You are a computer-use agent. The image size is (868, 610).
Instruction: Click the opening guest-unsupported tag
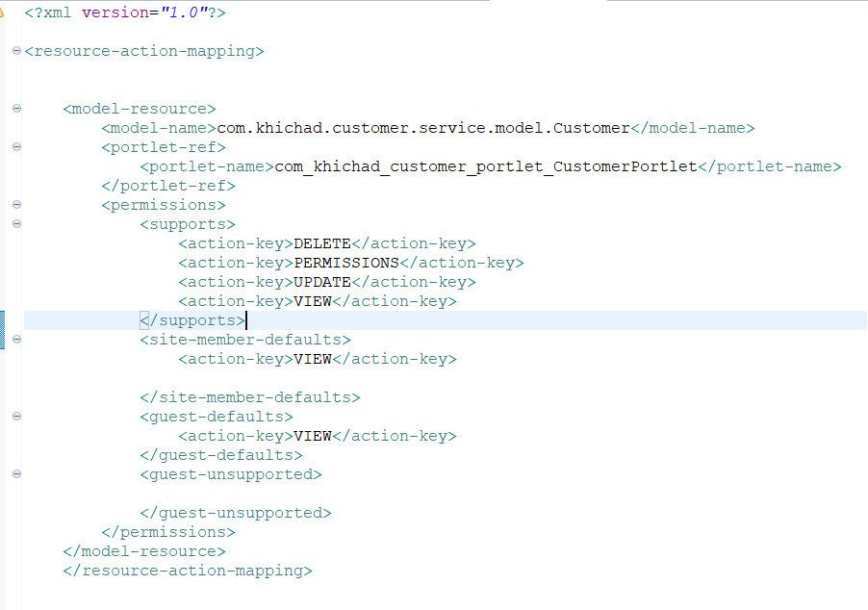[231, 474]
